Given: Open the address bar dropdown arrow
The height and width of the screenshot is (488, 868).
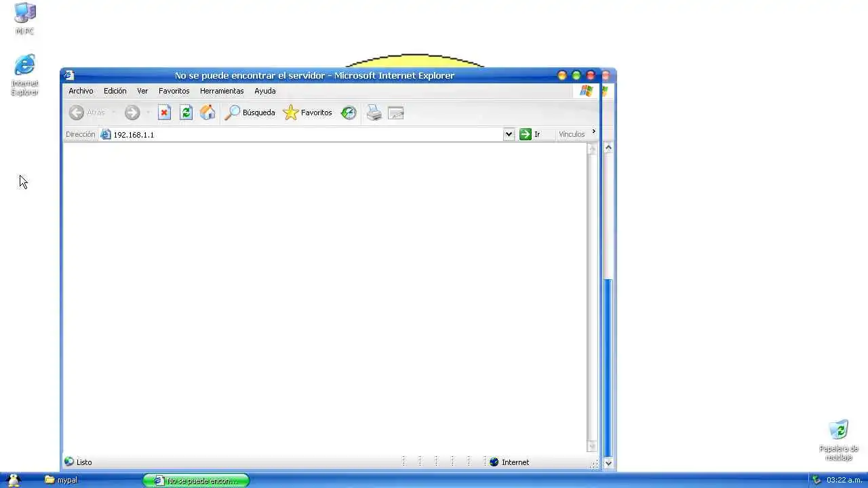Looking at the screenshot, I should point(509,134).
